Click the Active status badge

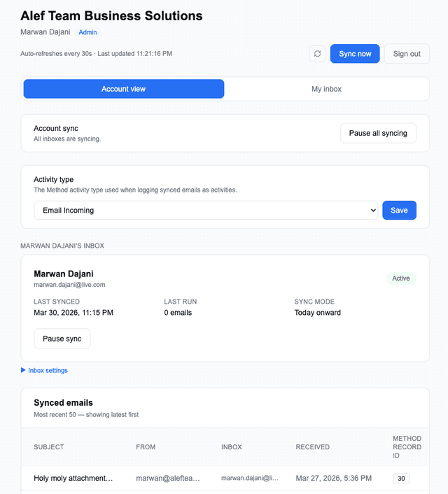[401, 278]
